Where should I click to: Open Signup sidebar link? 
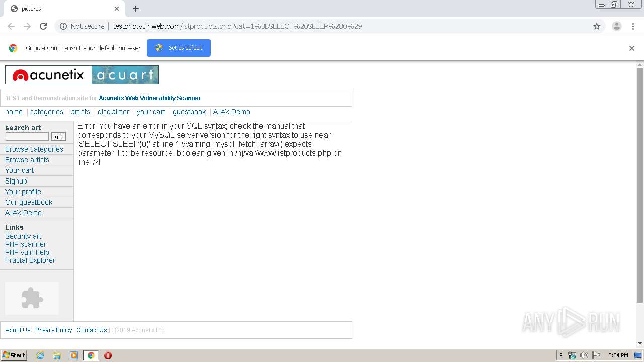click(x=16, y=181)
